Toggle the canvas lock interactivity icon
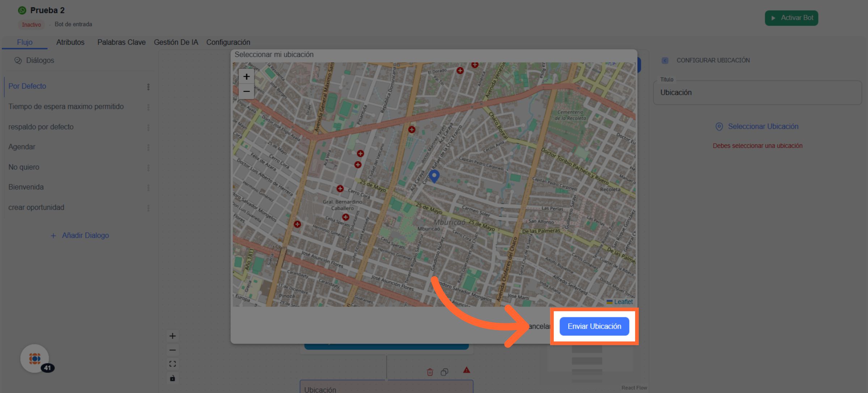 click(x=173, y=378)
